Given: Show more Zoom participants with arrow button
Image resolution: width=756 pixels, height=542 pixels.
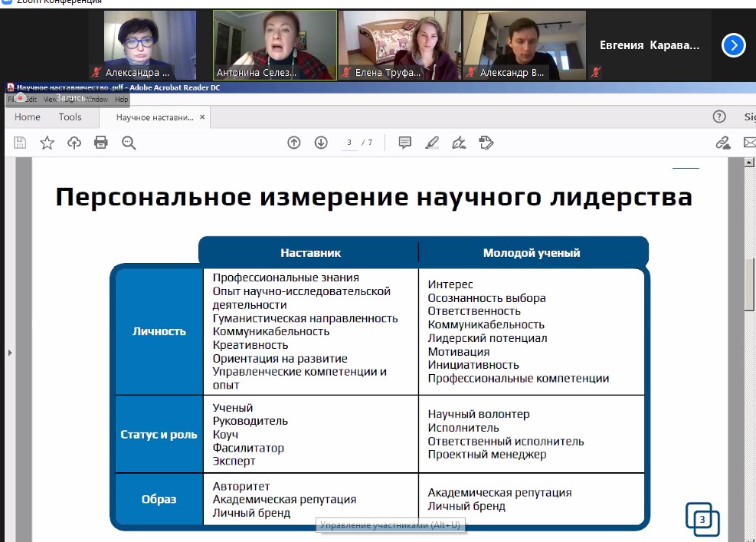Looking at the screenshot, I should pyautogui.click(x=733, y=46).
